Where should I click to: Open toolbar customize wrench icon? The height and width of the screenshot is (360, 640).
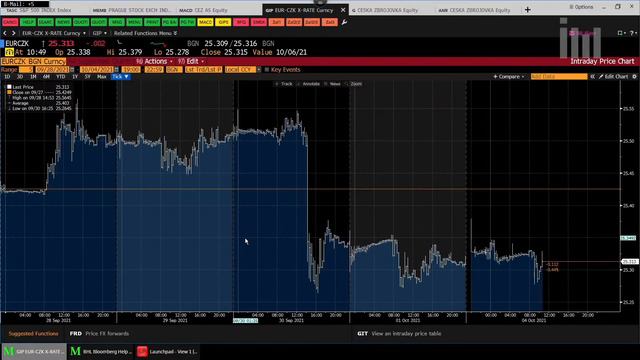click(x=344, y=22)
